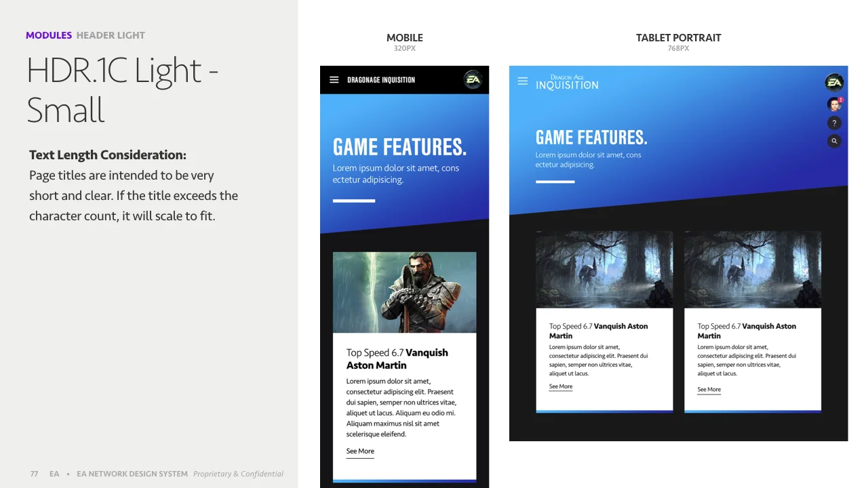
Task: Open the left tablet card forest image
Action: coord(604,270)
